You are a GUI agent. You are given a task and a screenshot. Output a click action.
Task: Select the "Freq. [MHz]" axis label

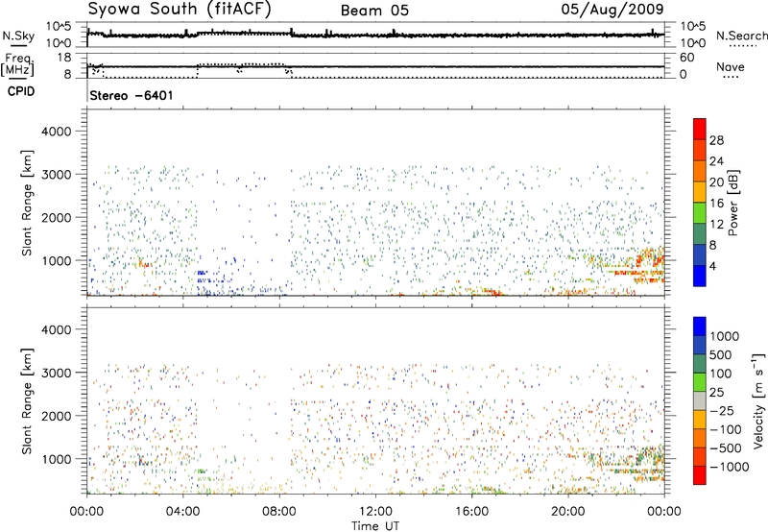tap(18, 65)
